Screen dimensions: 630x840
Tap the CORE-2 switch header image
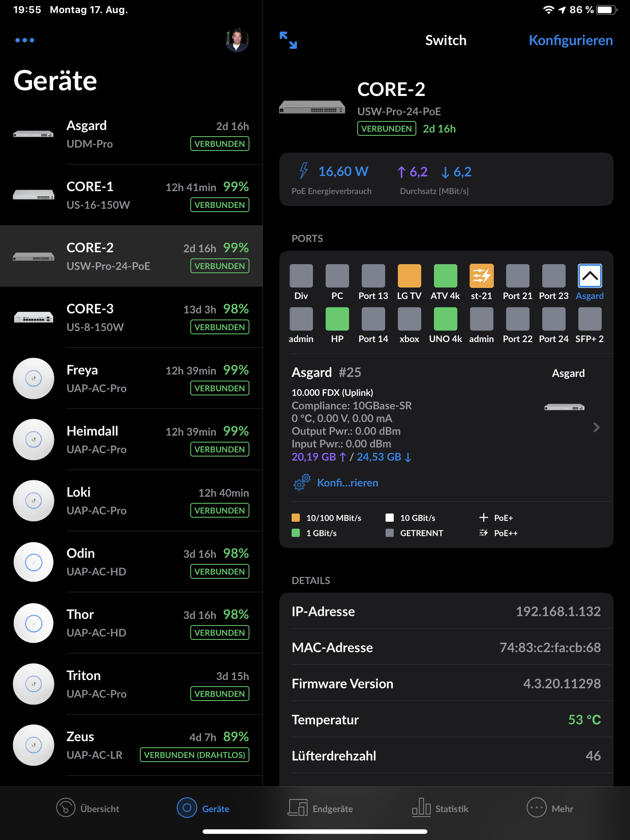(x=312, y=107)
